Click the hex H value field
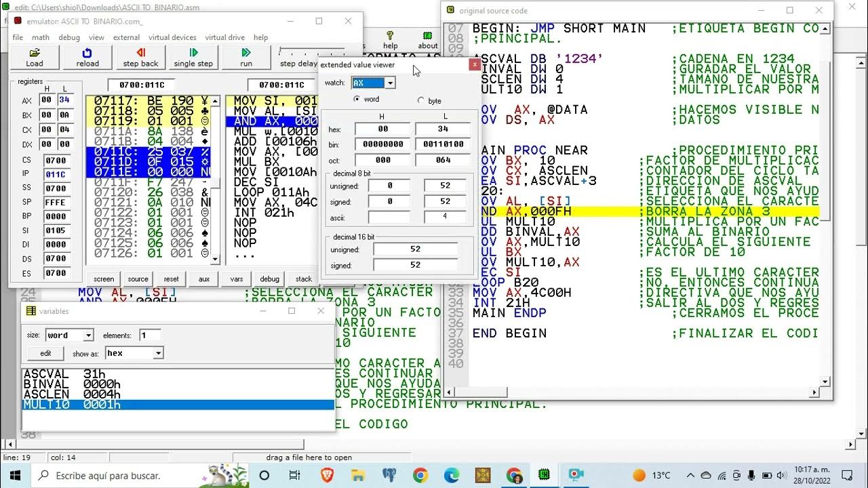 click(x=382, y=129)
